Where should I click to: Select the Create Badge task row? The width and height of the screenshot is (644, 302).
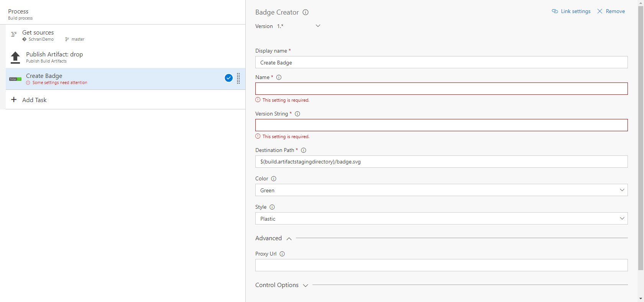click(x=126, y=79)
